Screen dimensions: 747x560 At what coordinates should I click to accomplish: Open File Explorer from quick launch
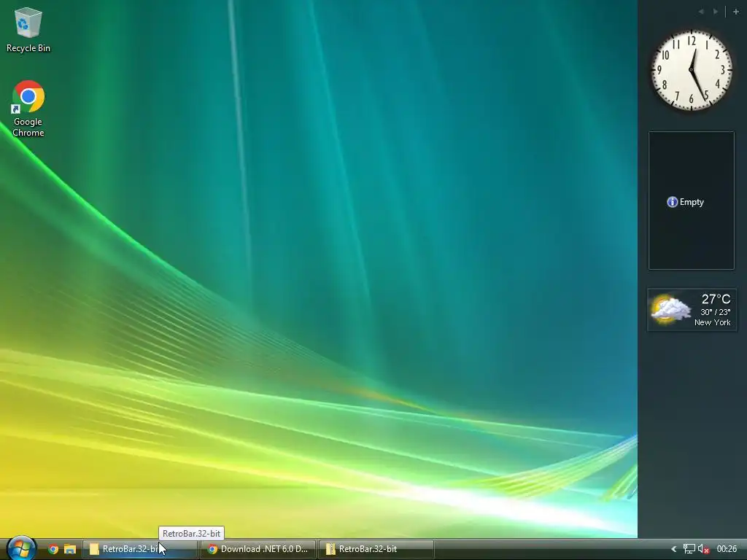click(x=70, y=549)
